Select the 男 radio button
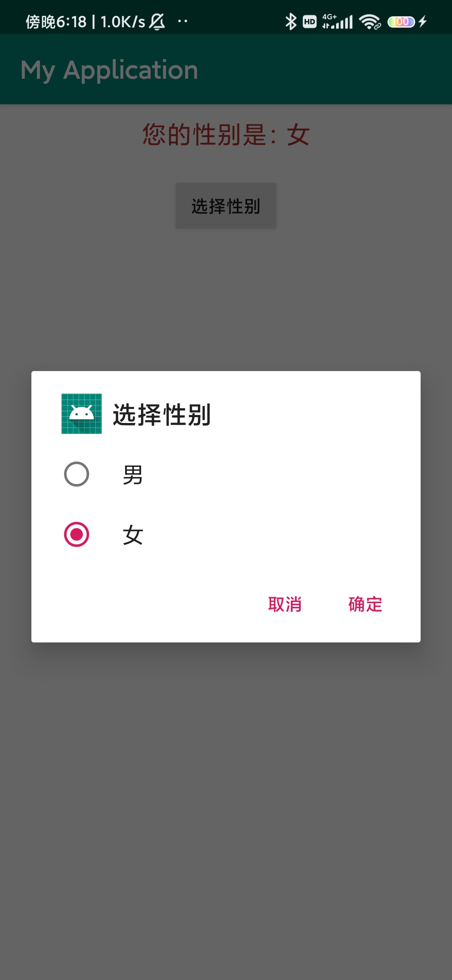The image size is (452, 980). (77, 474)
